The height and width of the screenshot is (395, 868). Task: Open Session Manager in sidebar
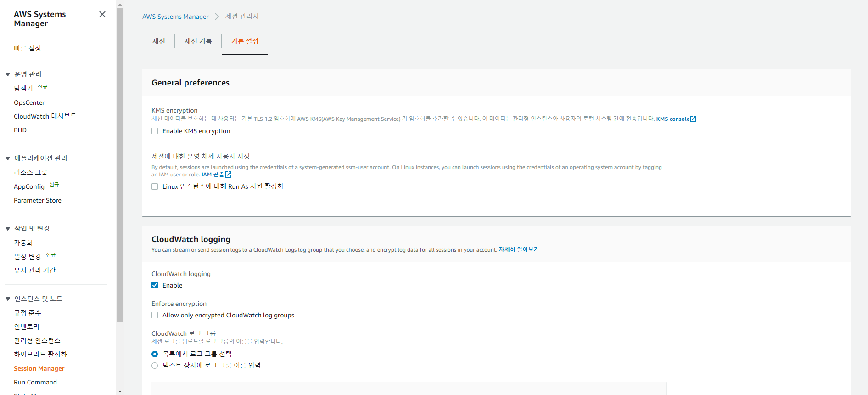[x=39, y=368]
